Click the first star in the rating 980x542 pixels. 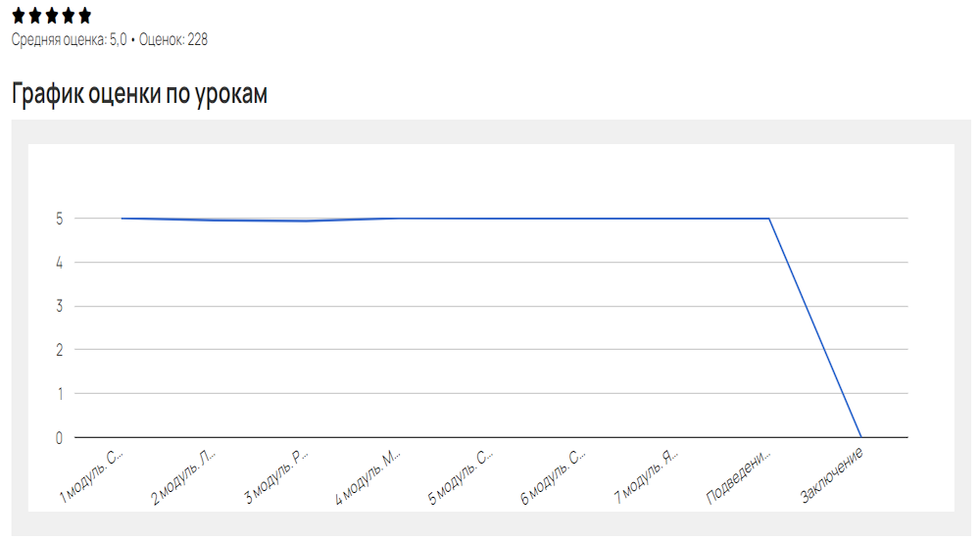[19, 16]
